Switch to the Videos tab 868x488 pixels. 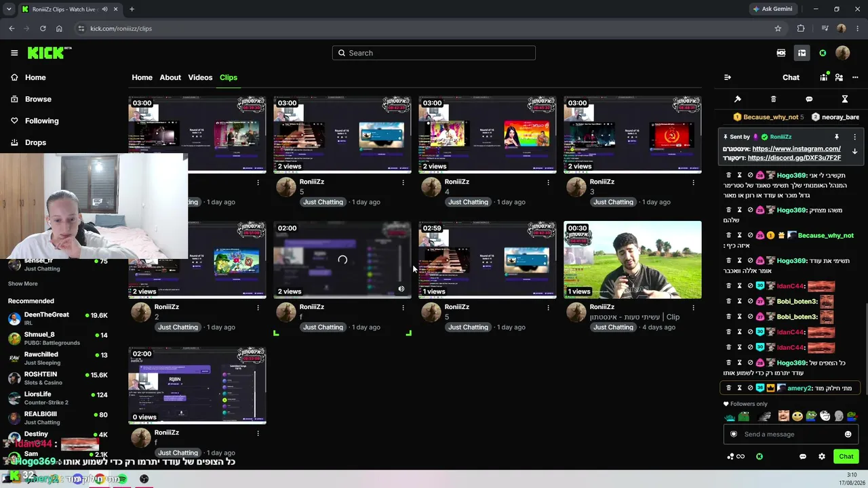pos(200,77)
